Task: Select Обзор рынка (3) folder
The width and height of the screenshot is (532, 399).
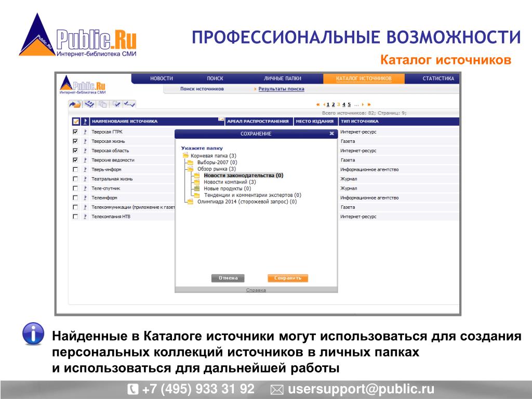Action: pyautogui.click(x=217, y=169)
